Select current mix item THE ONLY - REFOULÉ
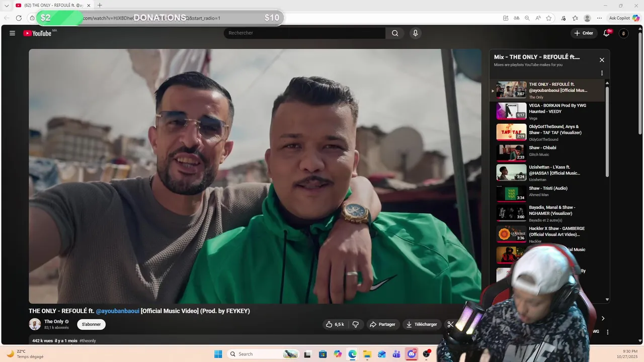Viewport: 644px width, 362px height. (x=546, y=90)
